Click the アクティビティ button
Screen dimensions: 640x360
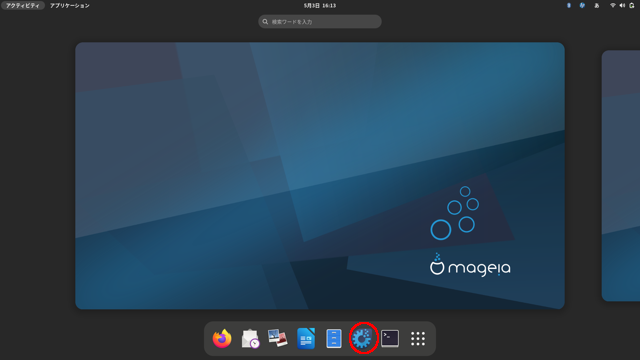22,5
